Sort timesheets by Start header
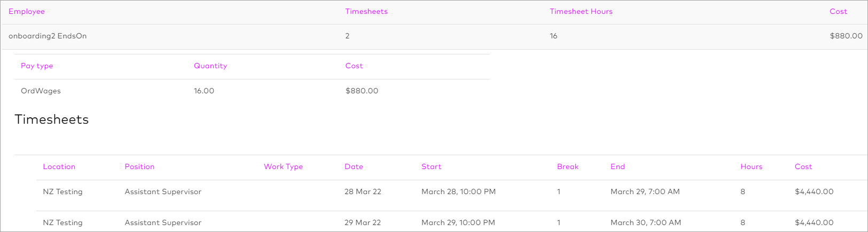The width and height of the screenshot is (868, 232). coord(431,167)
